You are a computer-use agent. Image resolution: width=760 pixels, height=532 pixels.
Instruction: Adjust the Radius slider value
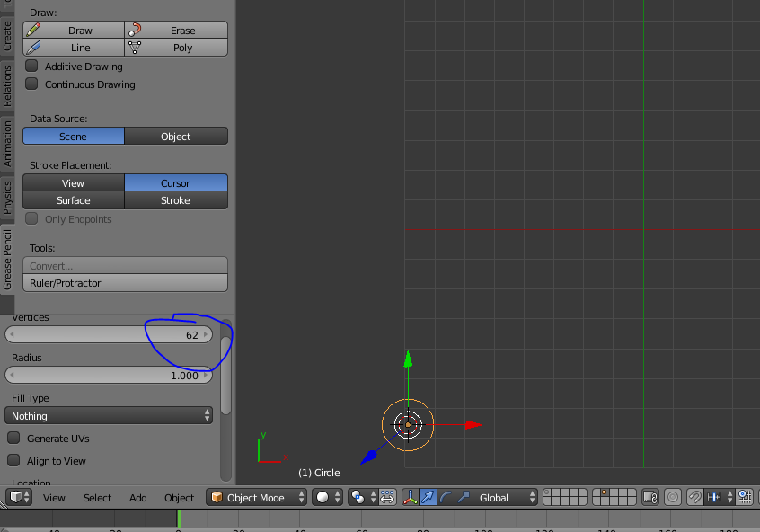coord(108,375)
